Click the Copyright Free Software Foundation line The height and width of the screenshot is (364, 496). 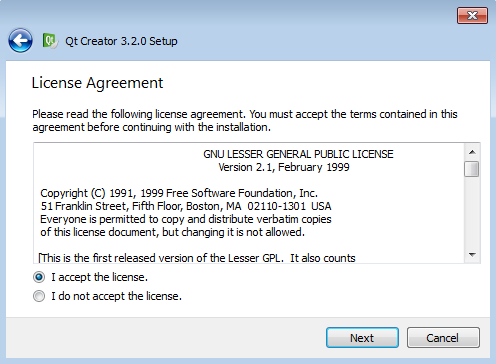click(x=179, y=193)
